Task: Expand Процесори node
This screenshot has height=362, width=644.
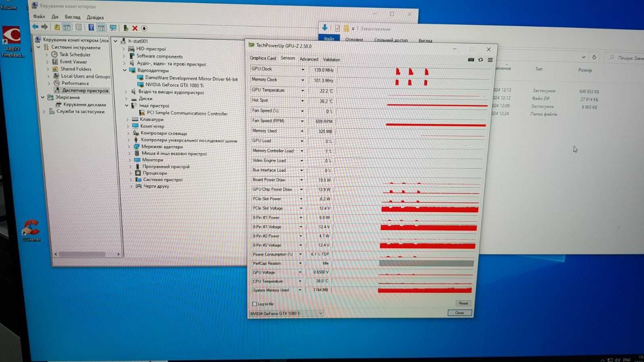Action: pyautogui.click(x=131, y=173)
